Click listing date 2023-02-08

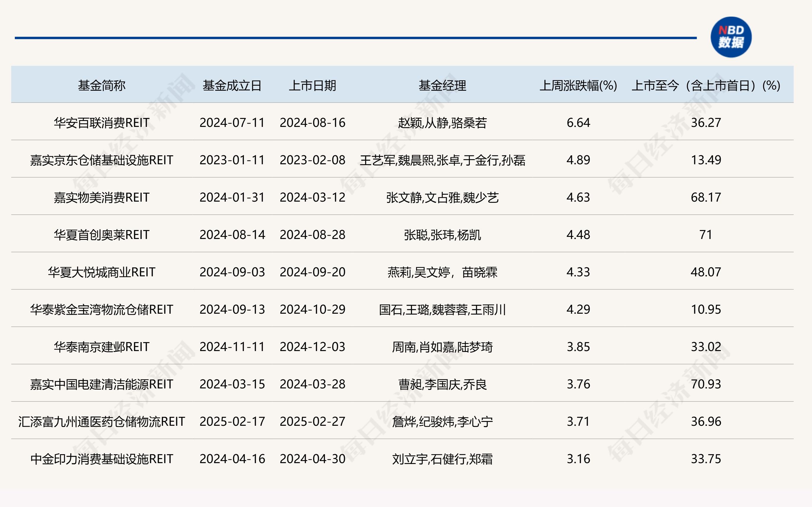(x=312, y=160)
